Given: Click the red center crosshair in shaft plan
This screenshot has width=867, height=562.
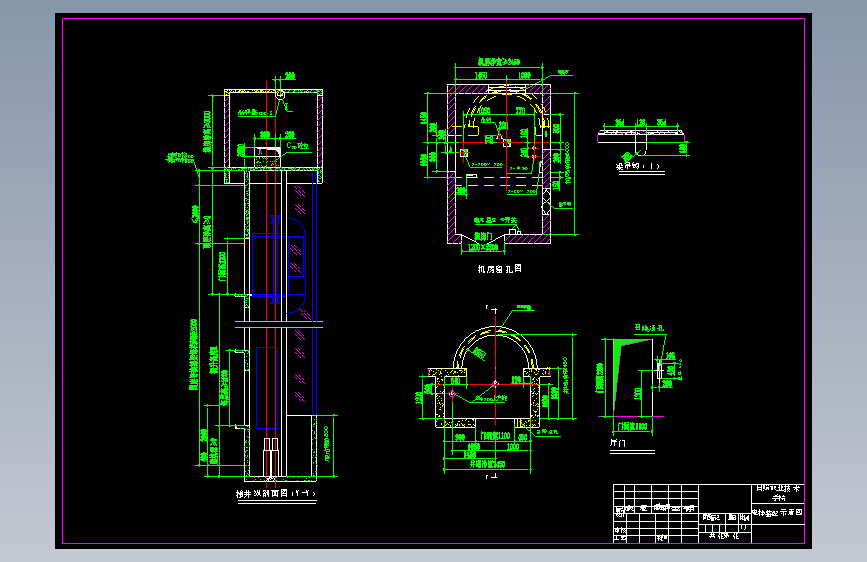Looking at the screenshot, I should click(497, 383).
